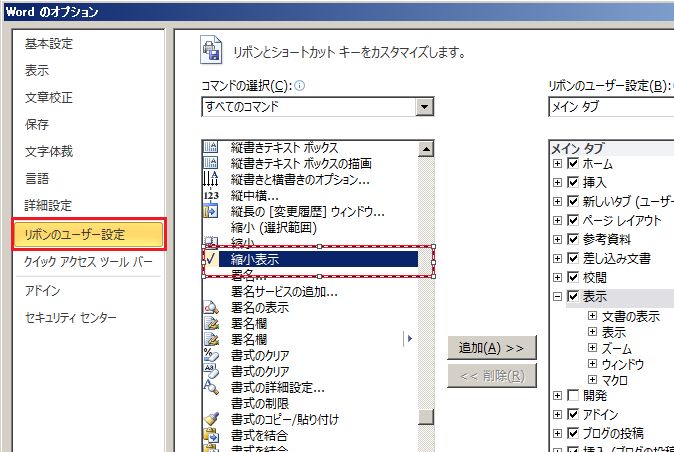Expand the ページ レイアウト tab node
This screenshot has width=674, height=452.
click(558, 220)
